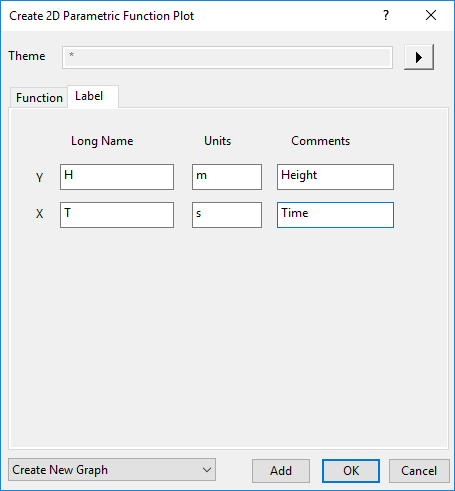455x491 pixels.
Task: Click the Units column header text
Action: (x=217, y=141)
